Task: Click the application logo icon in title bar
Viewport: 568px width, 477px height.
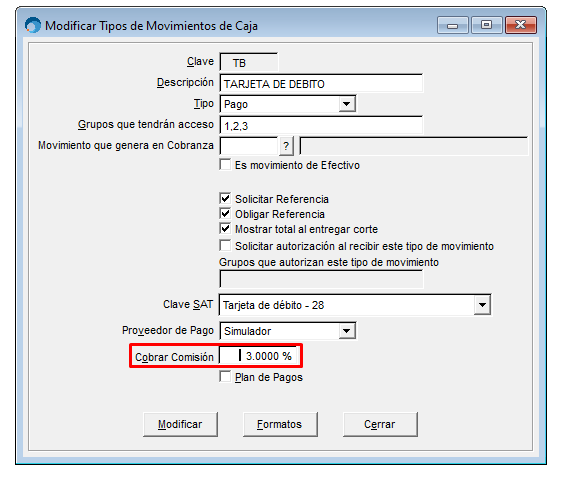Action: (x=33, y=25)
